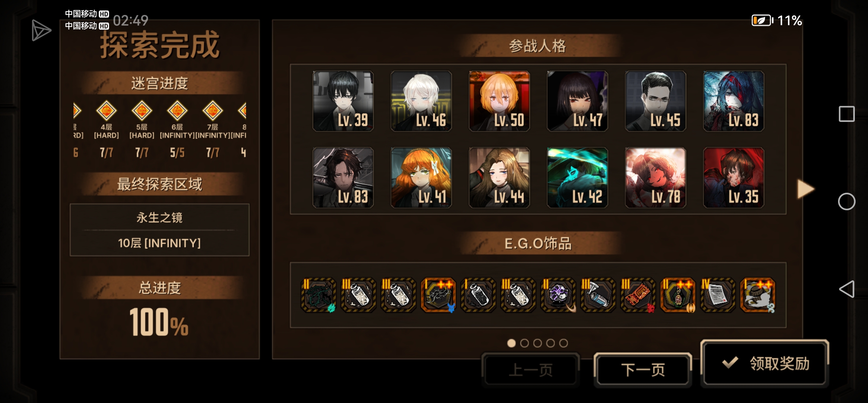
Task: Go to next page with 下一页 button
Action: coord(643,369)
